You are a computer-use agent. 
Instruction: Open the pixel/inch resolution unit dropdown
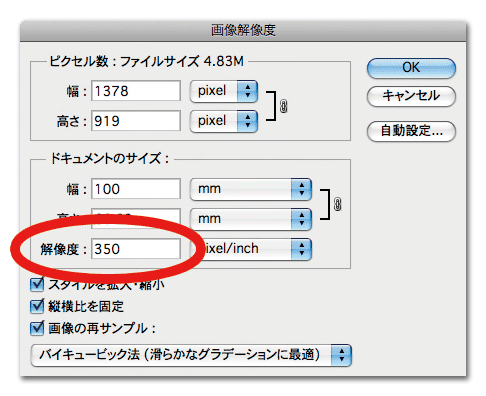pyautogui.click(x=251, y=249)
